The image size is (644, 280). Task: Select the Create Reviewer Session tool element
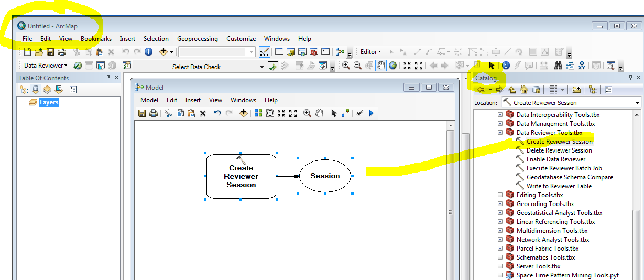click(x=241, y=176)
